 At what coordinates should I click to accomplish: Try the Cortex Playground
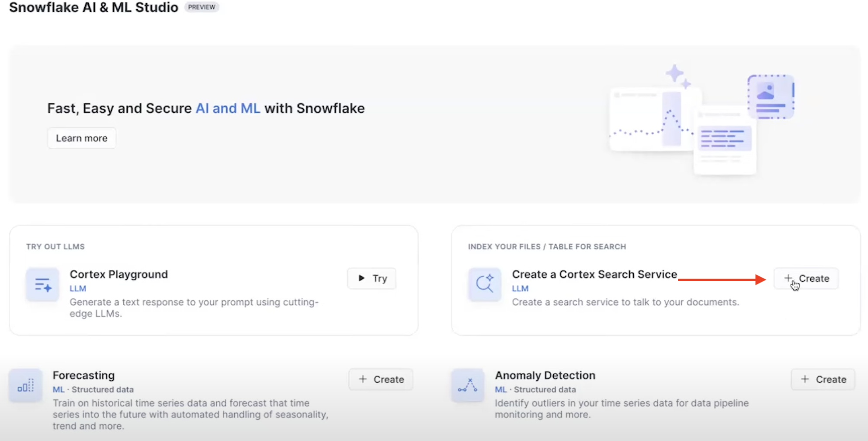coord(372,279)
